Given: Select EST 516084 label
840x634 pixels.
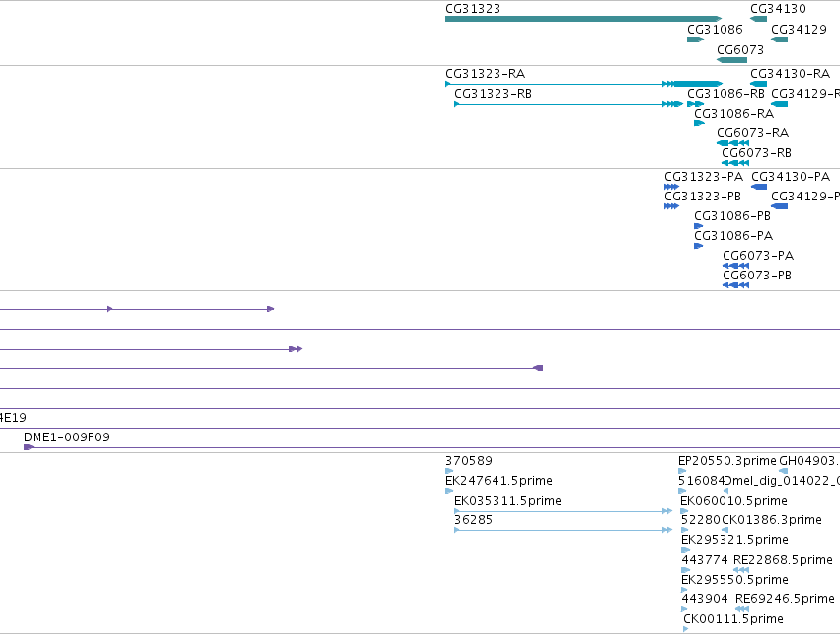Looking at the screenshot, I should [701, 481].
